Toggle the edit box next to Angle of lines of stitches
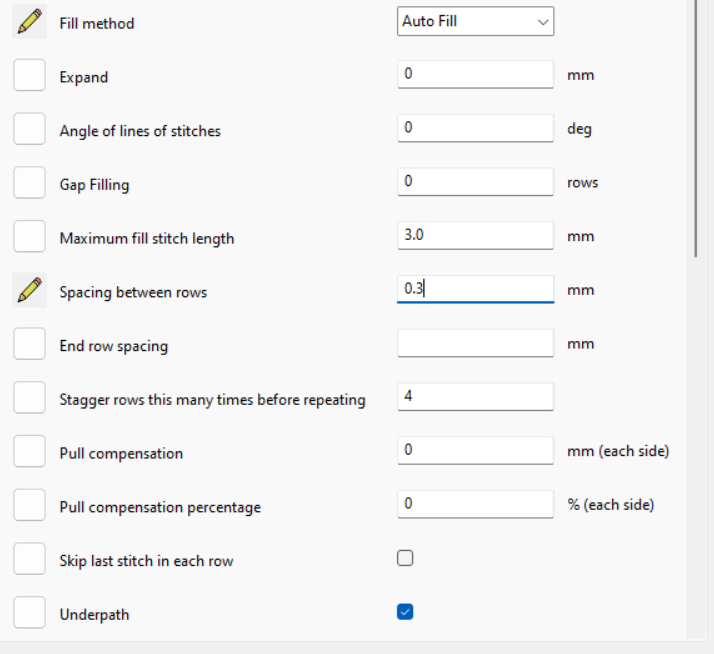 [29, 129]
